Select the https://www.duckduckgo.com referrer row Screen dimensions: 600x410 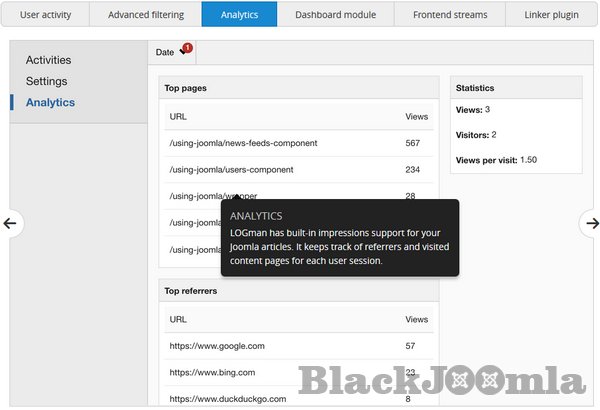point(228,398)
